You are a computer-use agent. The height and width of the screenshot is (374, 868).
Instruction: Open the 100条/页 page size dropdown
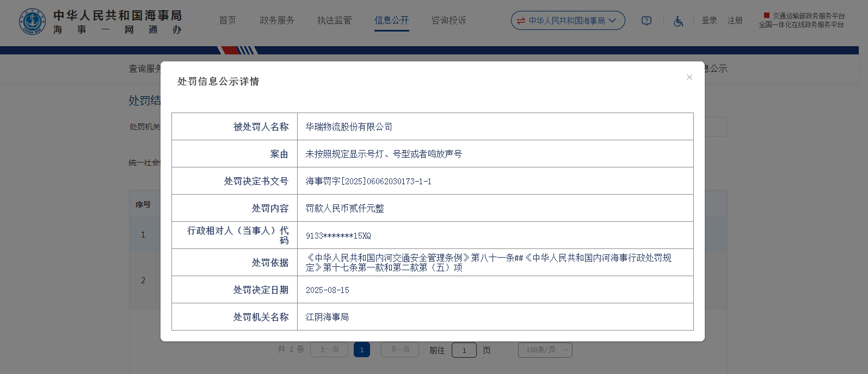coord(545,350)
